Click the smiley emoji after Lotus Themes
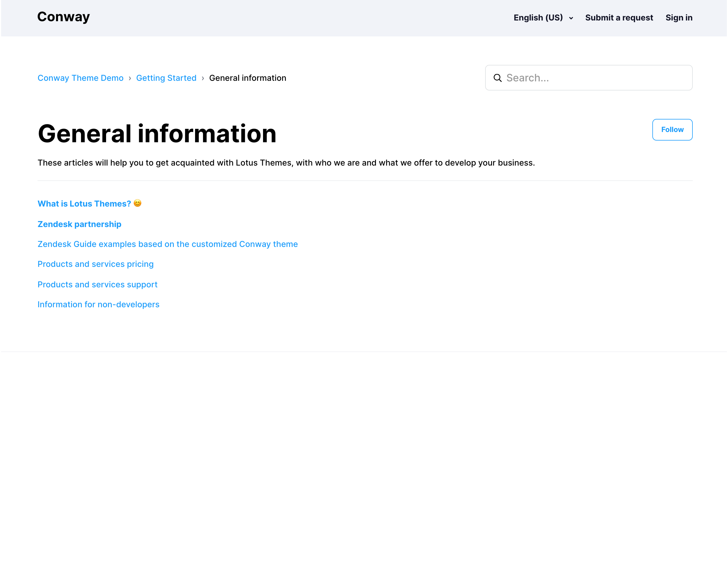 pyautogui.click(x=137, y=203)
